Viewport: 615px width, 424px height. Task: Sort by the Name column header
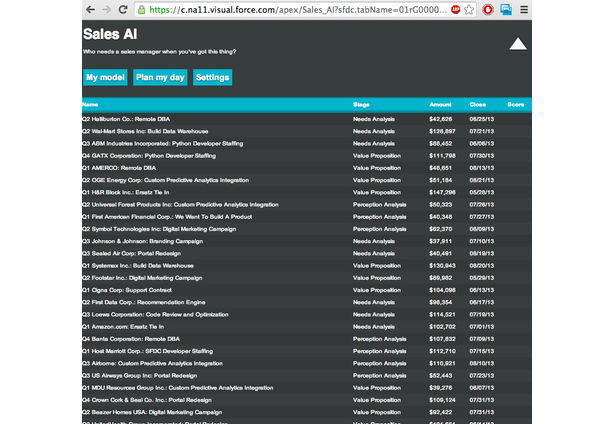coord(90,105)
